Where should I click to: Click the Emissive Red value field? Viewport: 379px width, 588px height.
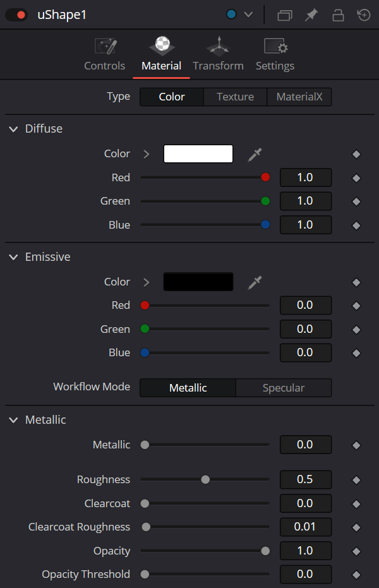coord(306,305)
